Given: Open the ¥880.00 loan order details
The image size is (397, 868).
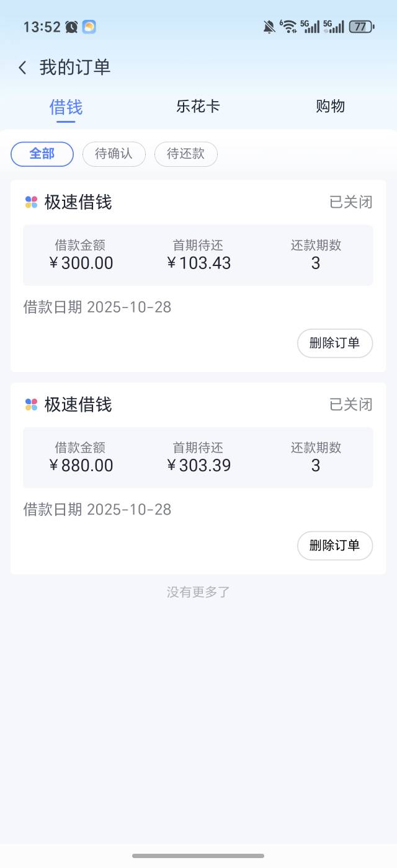Looking at the screenshot, I should [x=198, y=458].
